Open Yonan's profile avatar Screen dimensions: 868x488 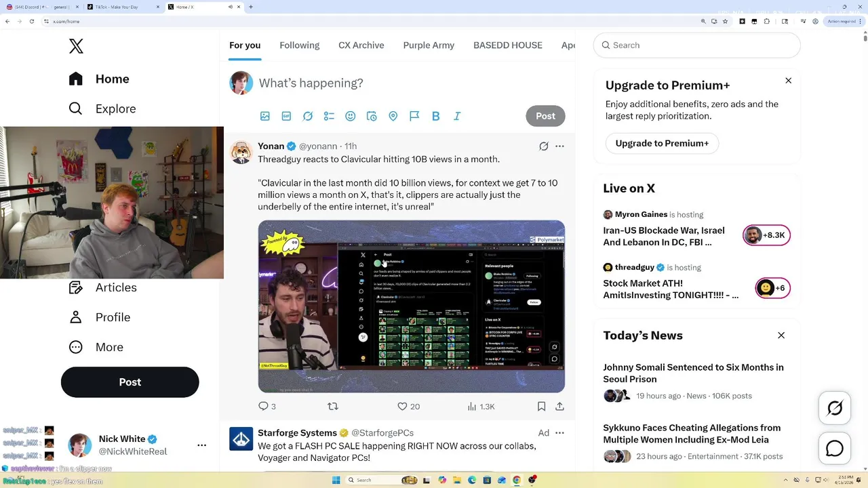[x=241, y=152]
